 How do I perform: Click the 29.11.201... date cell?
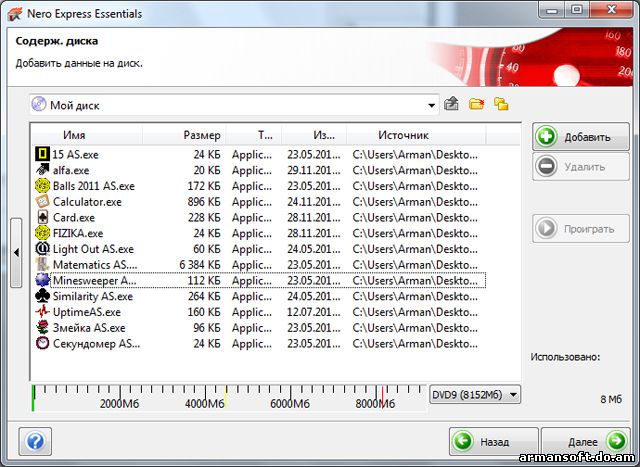click(x=314, y=170)
